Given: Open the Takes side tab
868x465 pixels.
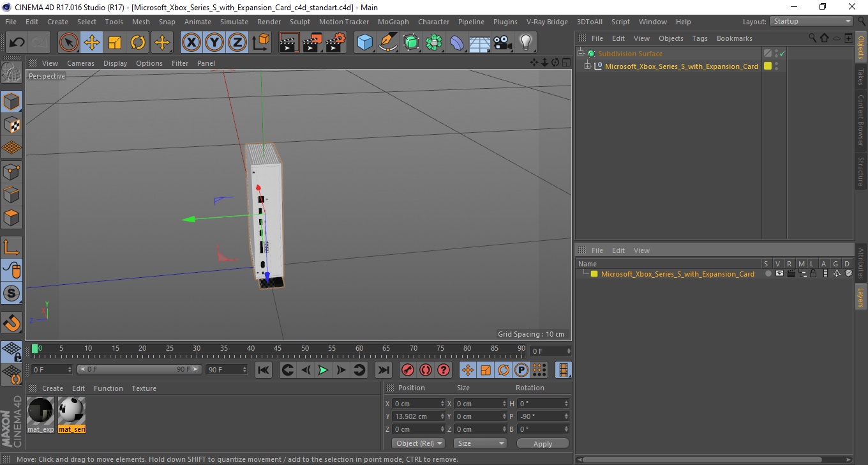Looking at the screenshot, I should pyautogui.click(x=861, y=77).
